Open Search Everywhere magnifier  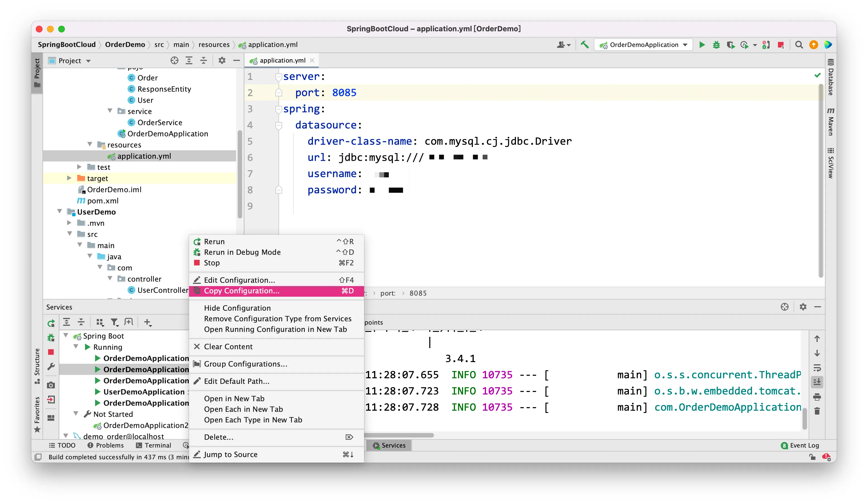click(799, 45)
